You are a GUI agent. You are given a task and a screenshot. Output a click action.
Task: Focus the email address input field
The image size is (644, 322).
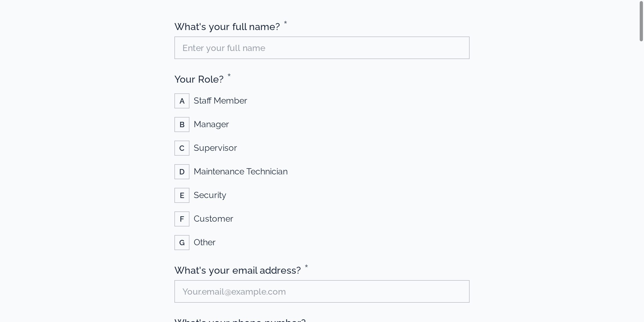click(322, 291)
